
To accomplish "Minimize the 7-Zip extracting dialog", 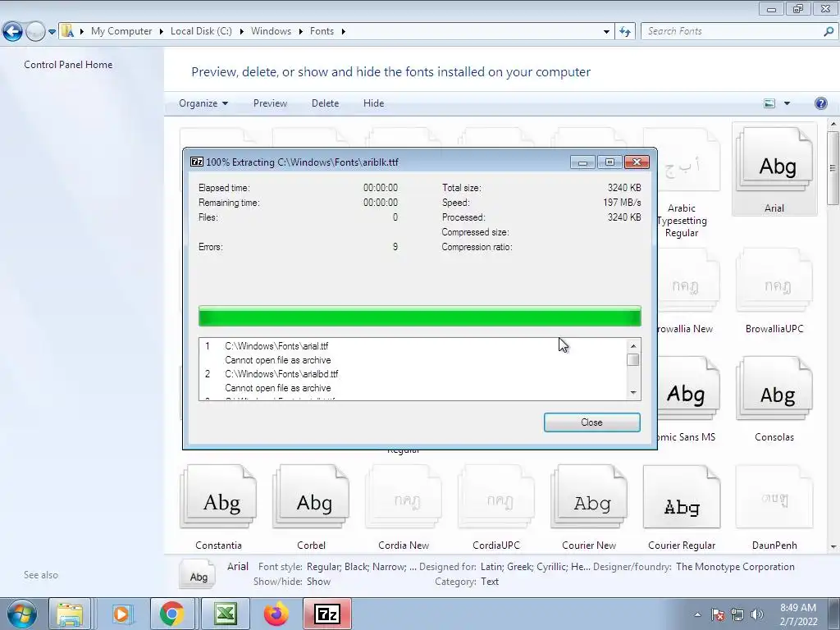I will coord(582,162).
